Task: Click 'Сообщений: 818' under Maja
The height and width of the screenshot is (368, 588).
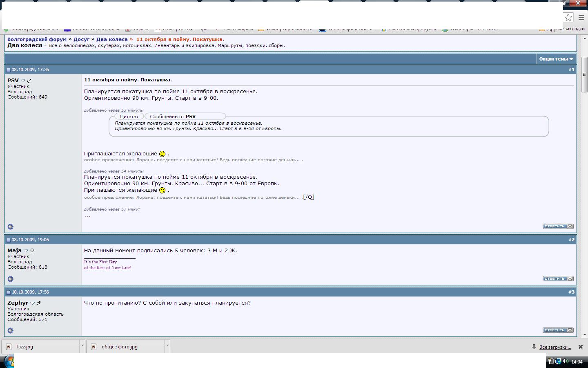Action: [27, 267]
